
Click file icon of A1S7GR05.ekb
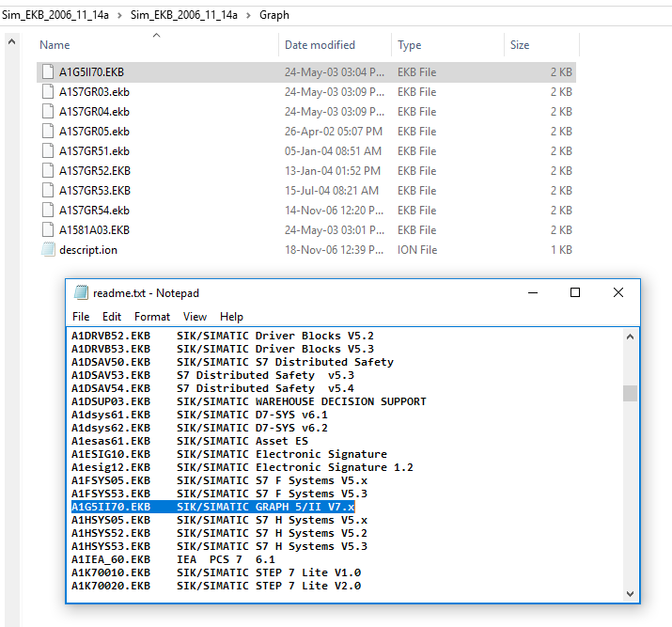tap(48, 132)
